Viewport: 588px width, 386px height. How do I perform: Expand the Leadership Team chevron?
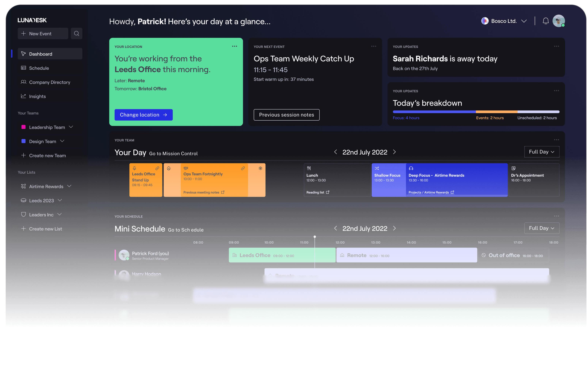[71, 127]
